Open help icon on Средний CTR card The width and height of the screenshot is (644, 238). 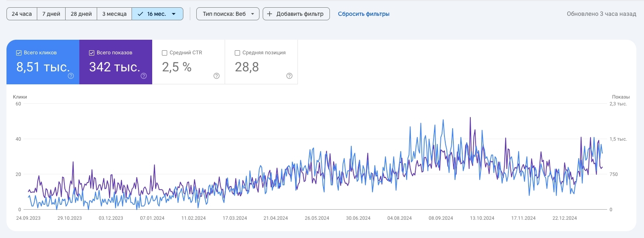217,76
